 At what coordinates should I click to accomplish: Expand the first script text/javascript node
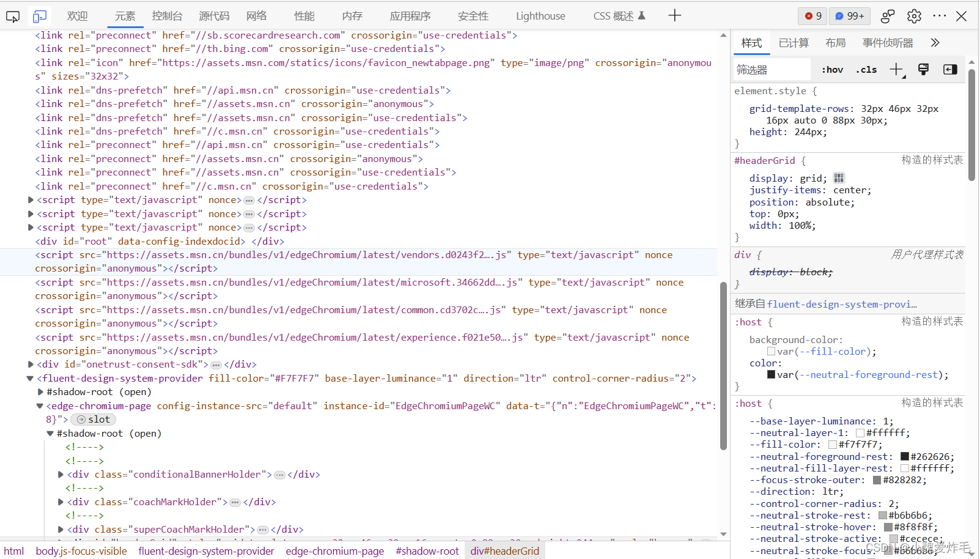pos(31,200)
